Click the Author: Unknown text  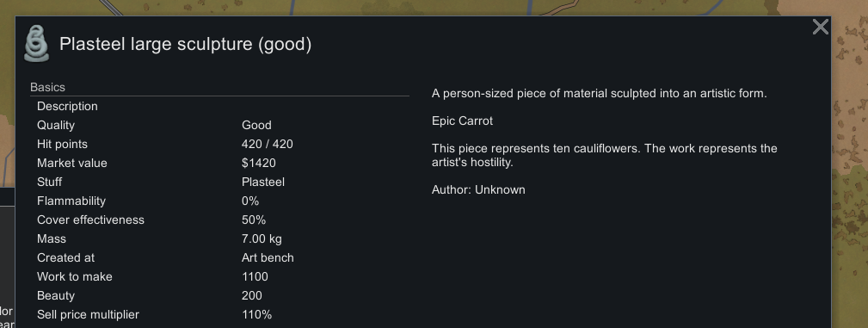478,189
